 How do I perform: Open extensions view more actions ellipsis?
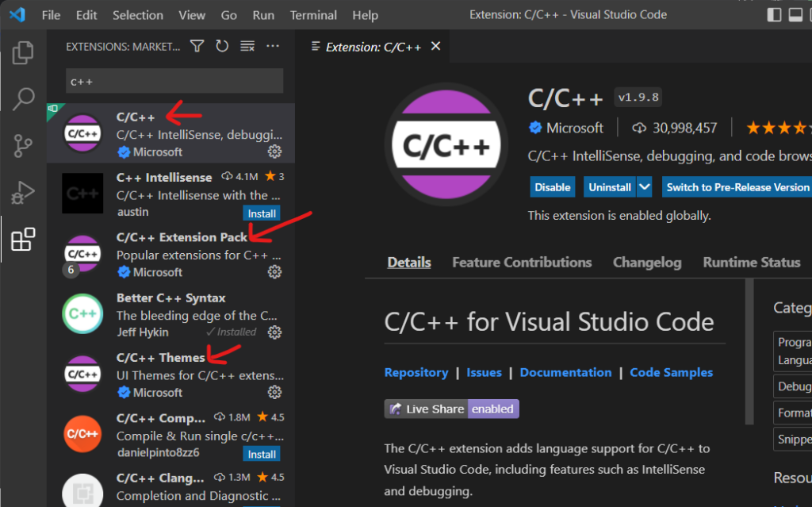(273, 47)
